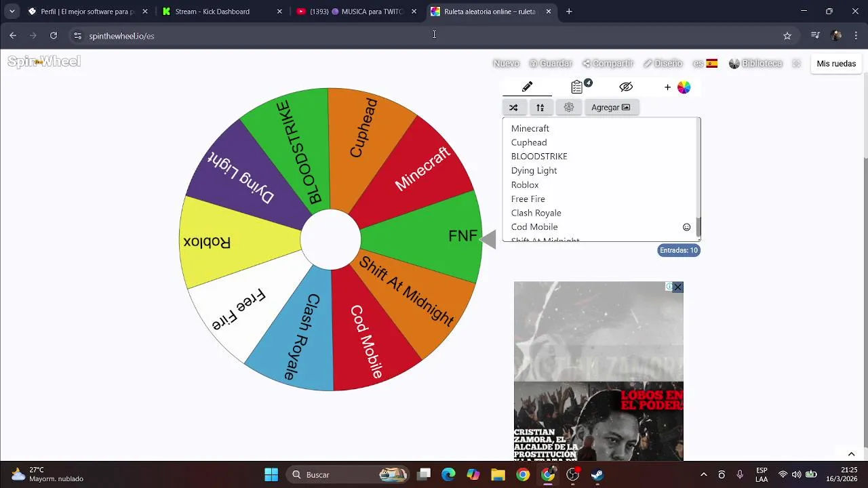The width and height of the screenshot is (868, 488).
Task: Click the BLOODSTRIKE entry in list
Action: click(x=539, y=156)
